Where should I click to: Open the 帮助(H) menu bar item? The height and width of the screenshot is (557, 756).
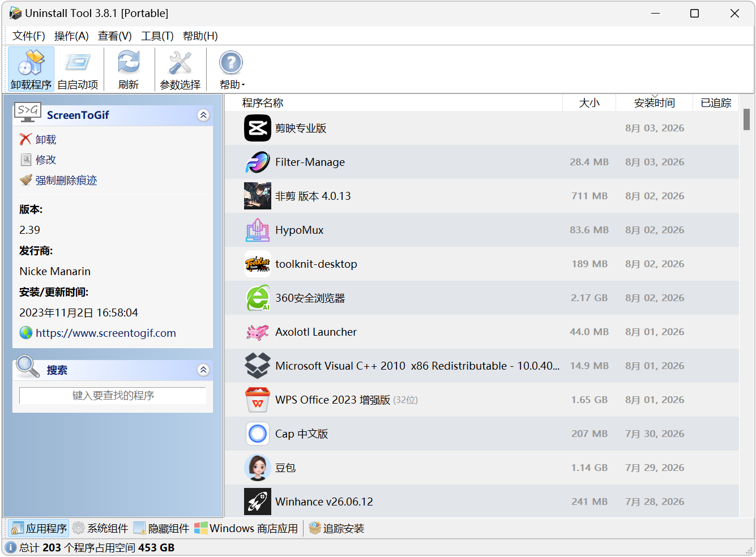[200, 36]
